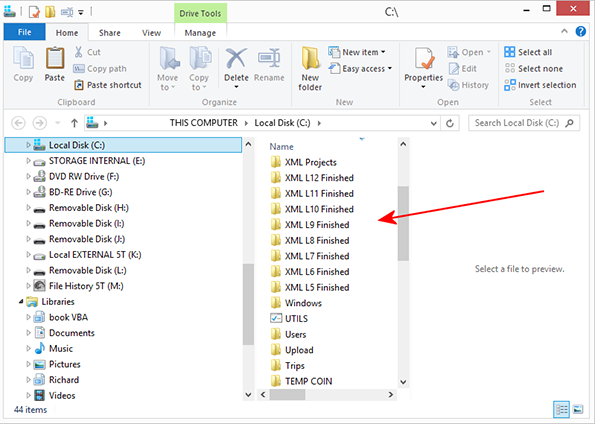The width and height of the screenshot is (595, 424).
Task: Switch to the Share ribbon tab
Action: click(110, 33)
